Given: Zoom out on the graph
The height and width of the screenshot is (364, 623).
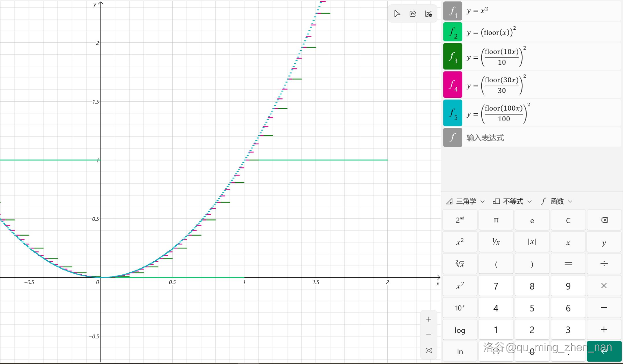Looking at the screenshot, I should click(429, 335).
